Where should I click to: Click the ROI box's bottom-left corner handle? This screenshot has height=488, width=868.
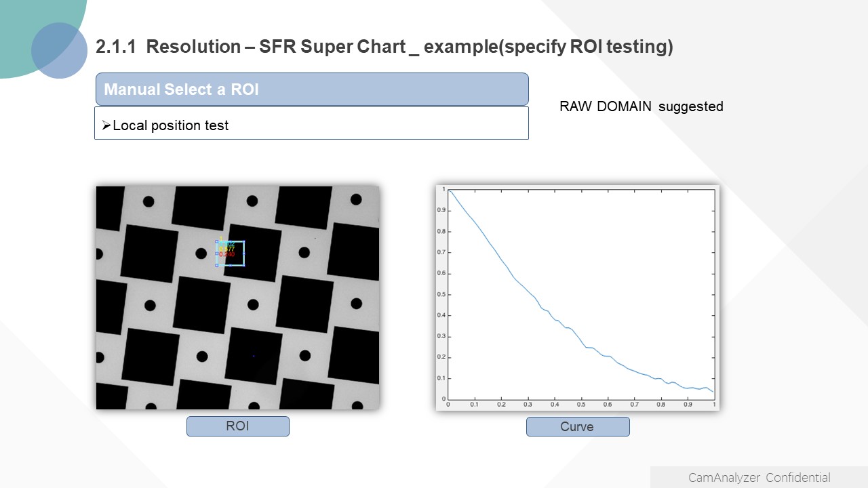coord(217,265)
